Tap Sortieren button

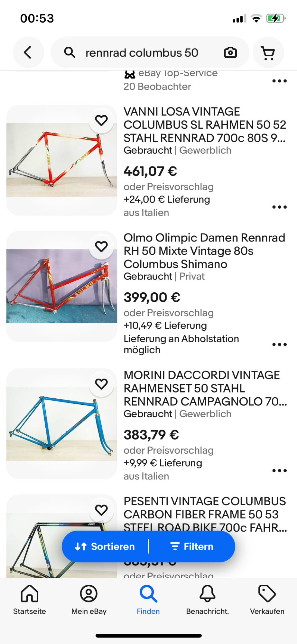105,546
